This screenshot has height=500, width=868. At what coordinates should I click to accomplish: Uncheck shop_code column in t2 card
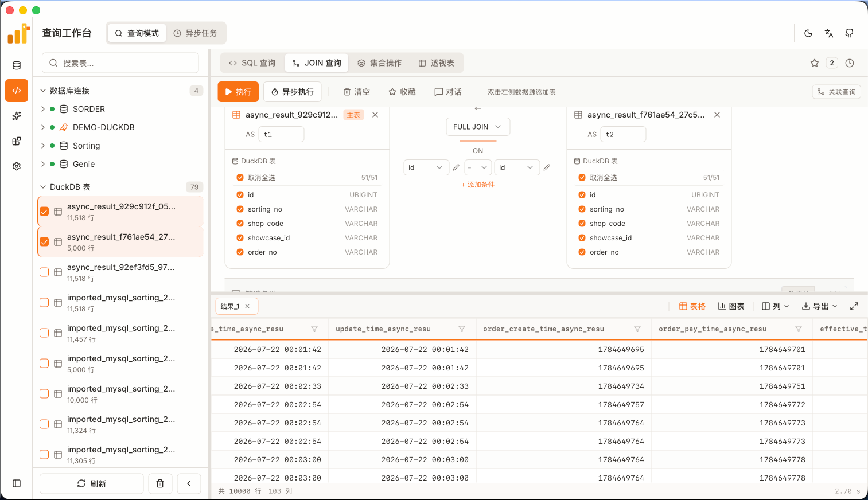point(582,224)
